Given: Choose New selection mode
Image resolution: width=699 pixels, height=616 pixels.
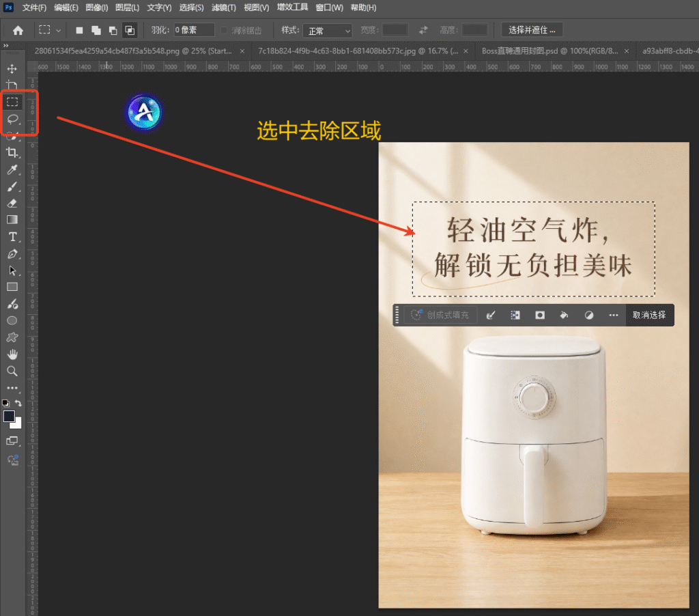Looking at the screenshot, I should coord(79,30).
